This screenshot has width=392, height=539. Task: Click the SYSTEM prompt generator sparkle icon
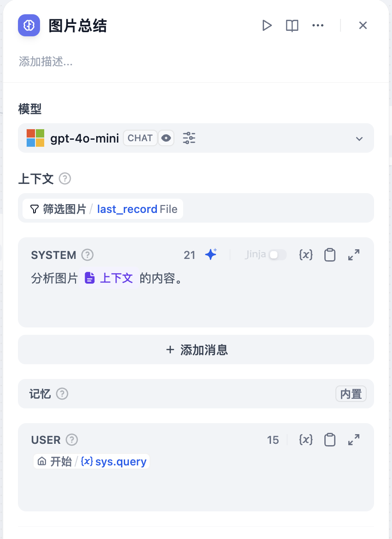pyautogui.click(x=211, y=255)
